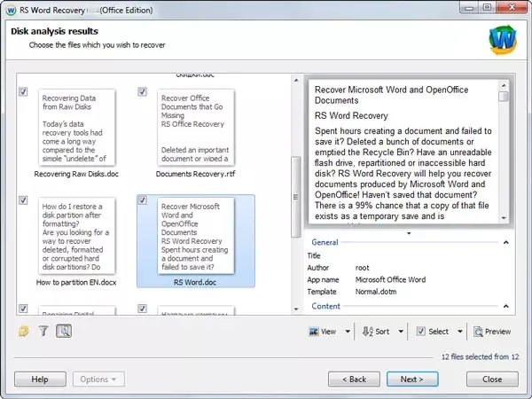Click the Sort toolbar button
The height and width of the screenshot is (399, 532).
[x=376, y=332]
